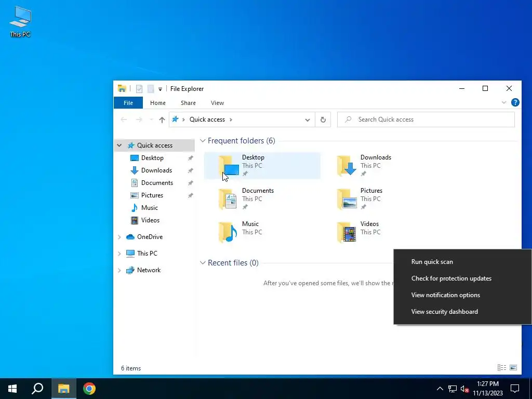
Task: Select Quick access in navigation pane
Action: coord(154,145)
